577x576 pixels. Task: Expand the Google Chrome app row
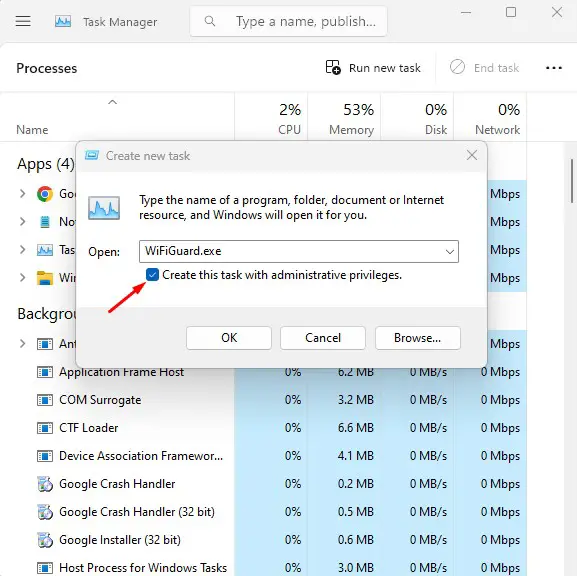pyautogui.click(x=22, y=193)
